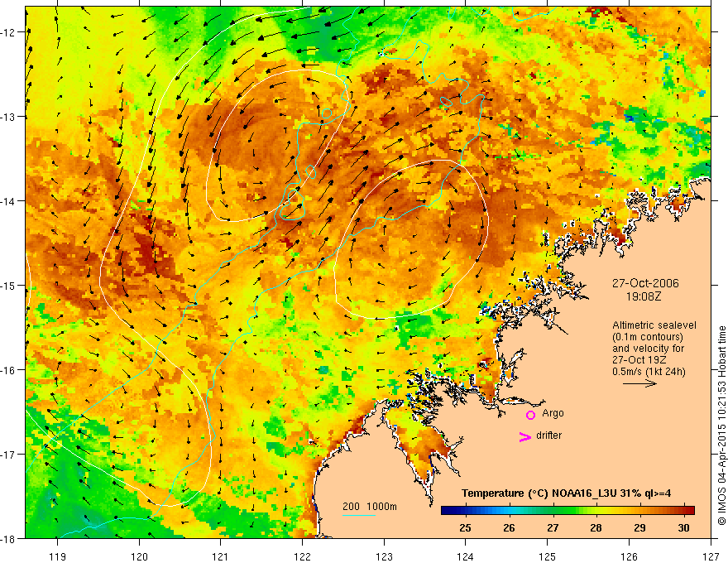The width and height of the screenshot is (728, 563).
Task: Click the date text 27-Oct-2006
Action: tap(645, 283)
